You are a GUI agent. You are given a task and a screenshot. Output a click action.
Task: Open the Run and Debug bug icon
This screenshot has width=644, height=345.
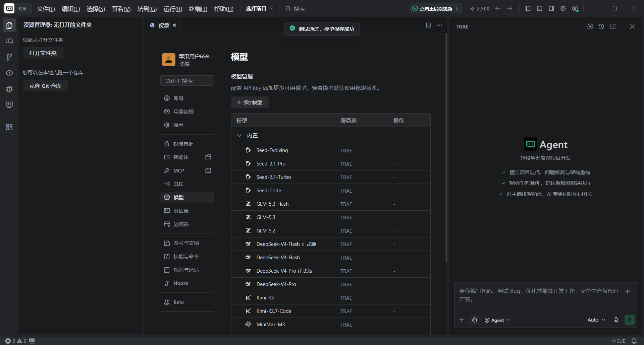pos(9,89)
